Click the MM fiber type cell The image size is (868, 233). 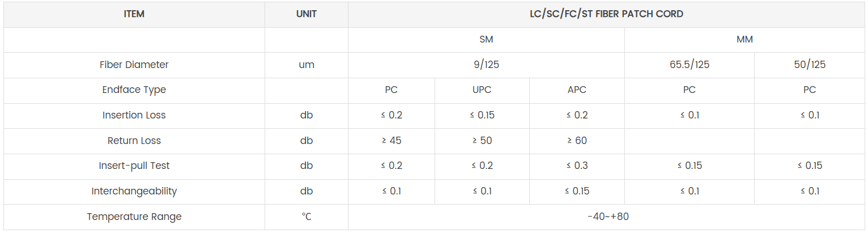744,40
